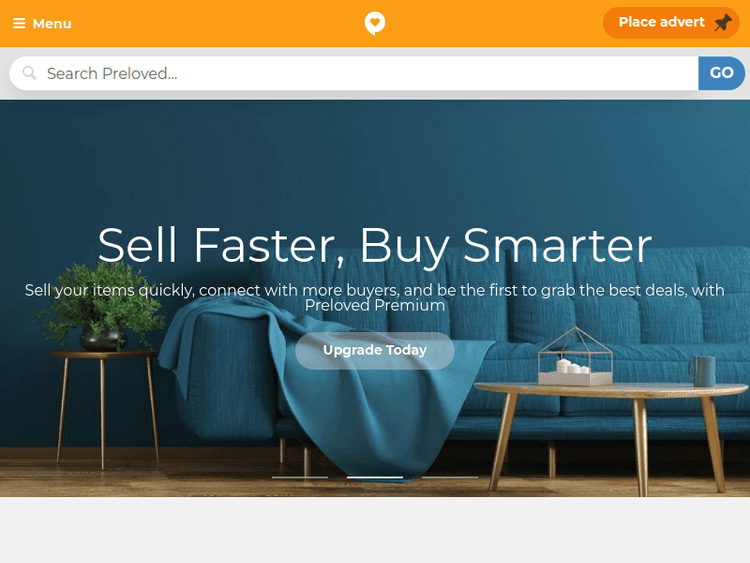Click the Preloved Premium subtitle text

375,305
